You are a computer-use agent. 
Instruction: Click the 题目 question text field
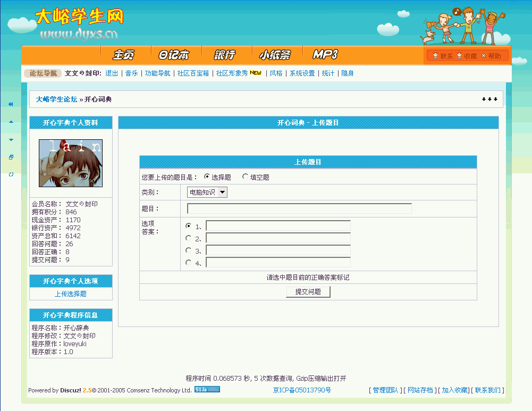(x=299, y=208)
